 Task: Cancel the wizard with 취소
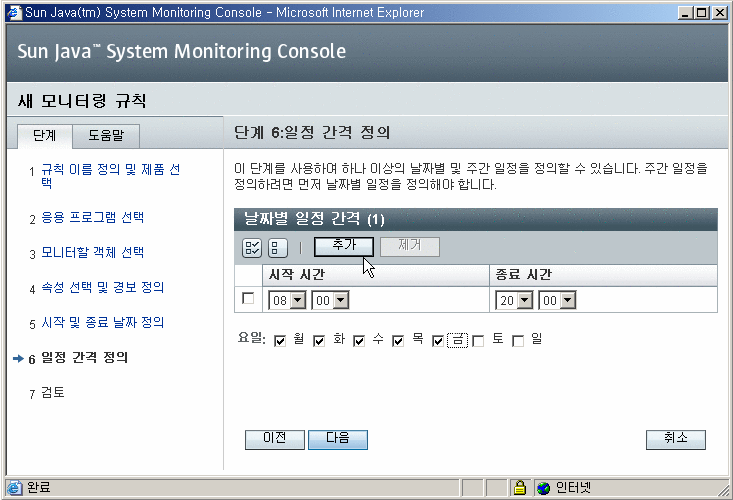676,440
